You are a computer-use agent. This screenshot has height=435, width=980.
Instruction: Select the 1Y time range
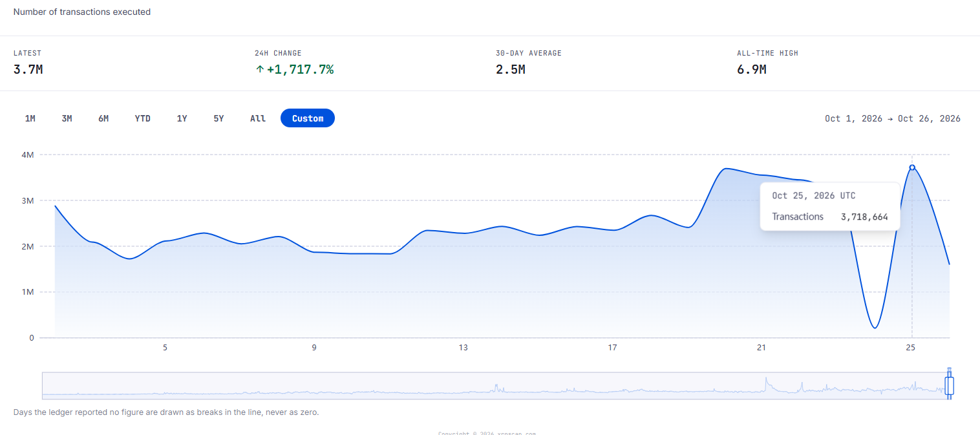182,118
